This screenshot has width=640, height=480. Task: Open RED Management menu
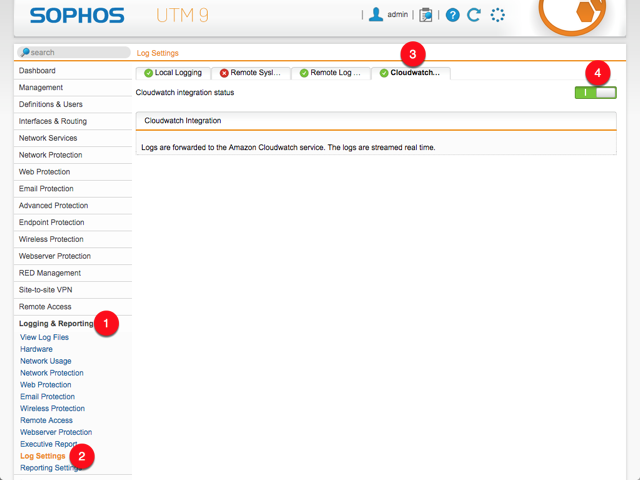pyautogui.click(x=73, y=273)
